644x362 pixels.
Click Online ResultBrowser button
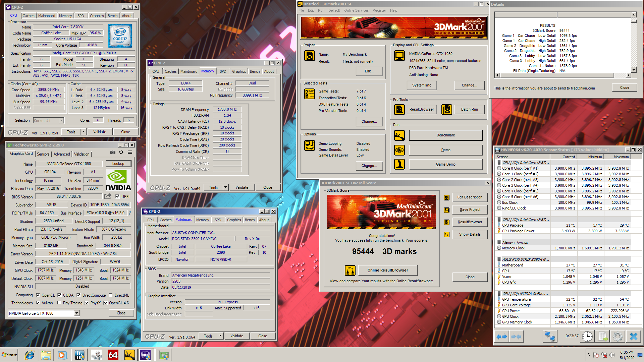388,270
